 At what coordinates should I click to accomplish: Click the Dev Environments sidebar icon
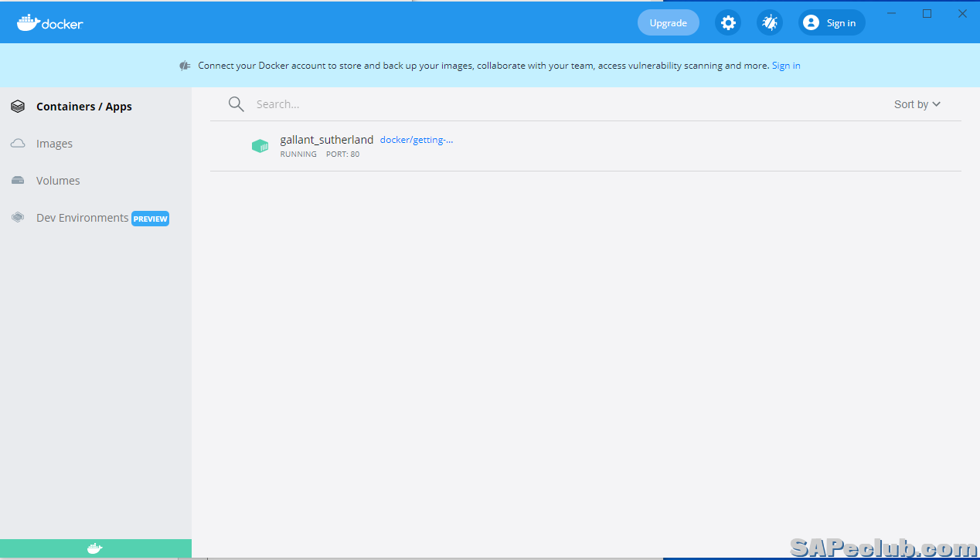coord(18,218)
